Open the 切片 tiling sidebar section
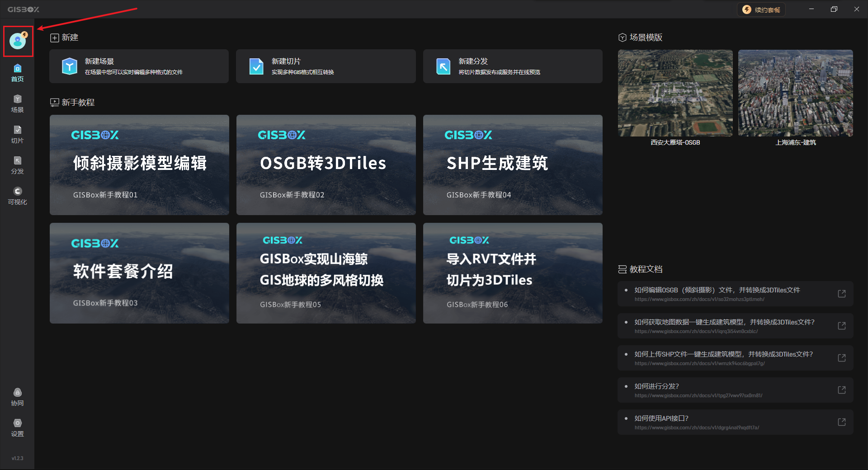Image resolution: width=868 pixels, height=470 pixels. tap(17, 135)
